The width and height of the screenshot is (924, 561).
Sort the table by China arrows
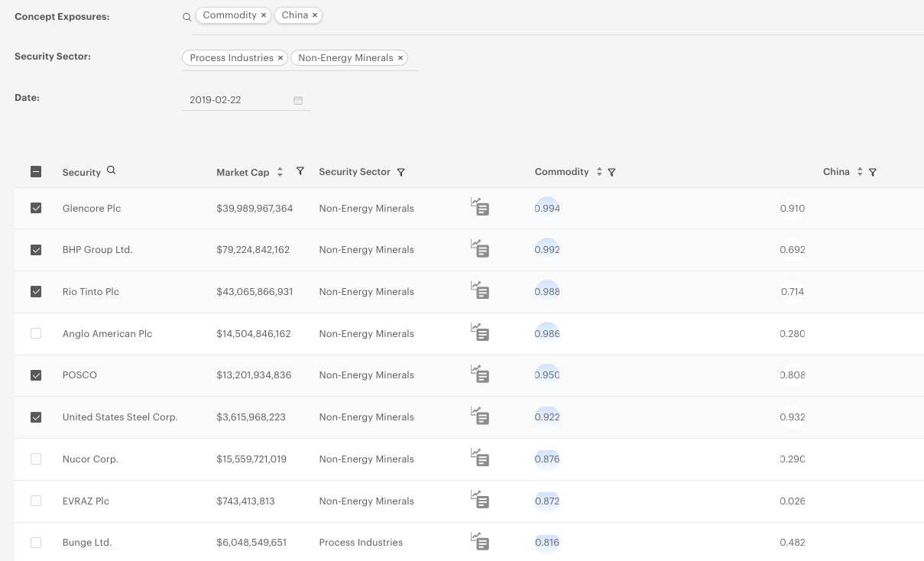click(x=860, y=172)
